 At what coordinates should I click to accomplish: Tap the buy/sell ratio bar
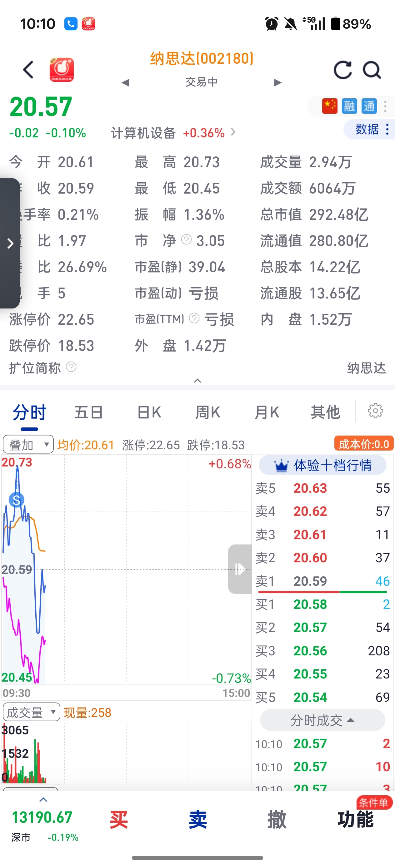[x=323, y=592]
